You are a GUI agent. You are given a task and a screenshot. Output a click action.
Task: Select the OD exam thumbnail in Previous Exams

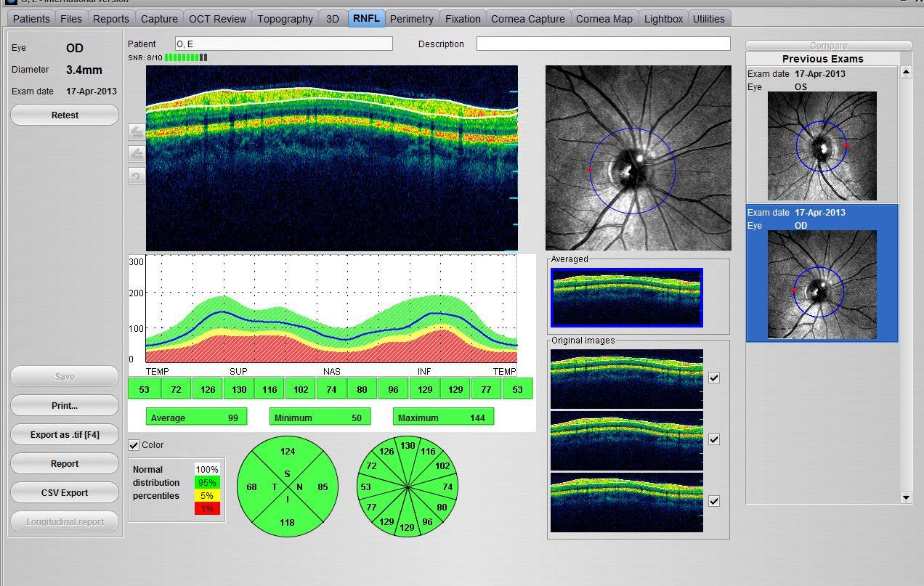point(822,285)
